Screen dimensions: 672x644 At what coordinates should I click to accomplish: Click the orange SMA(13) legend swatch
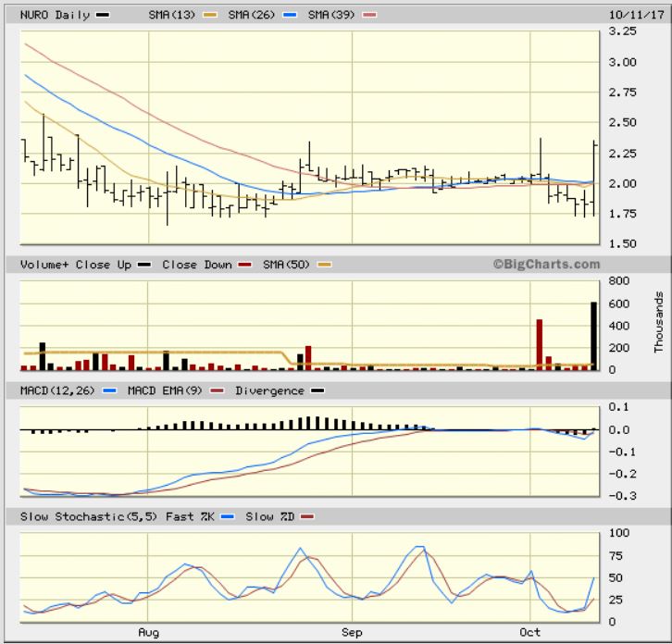pyautogui.click(x=210, y=15)
